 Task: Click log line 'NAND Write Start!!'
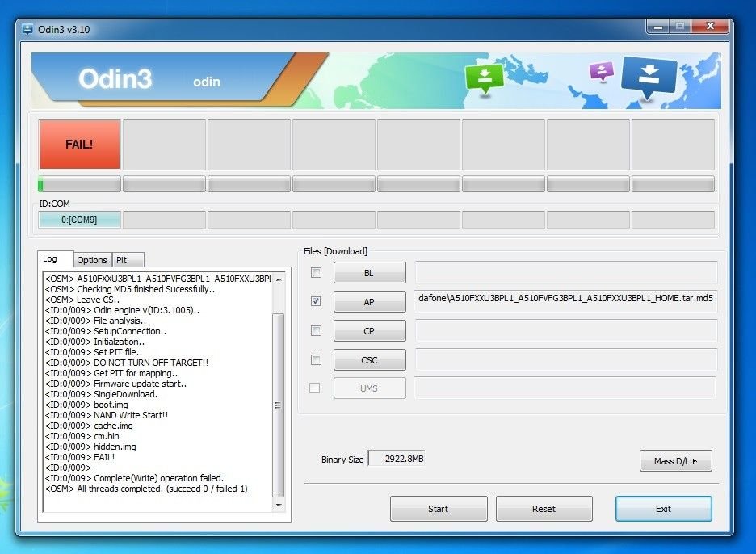(107, 415)
